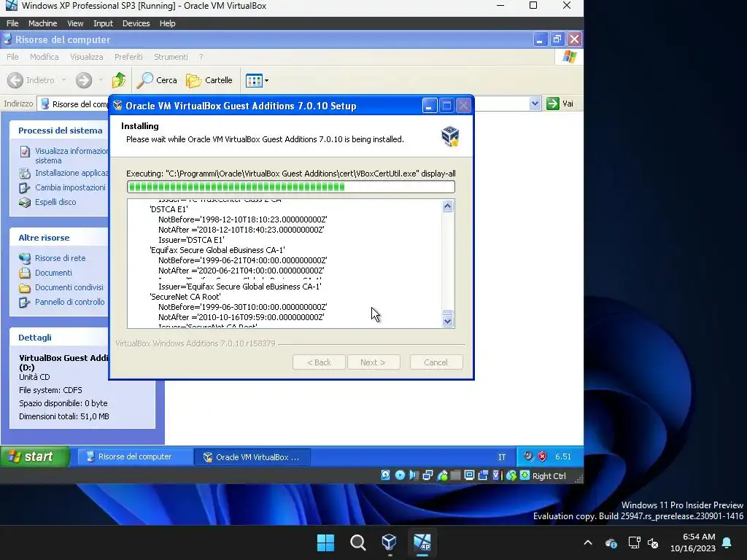Click the optical disk indicator icon
The height and width of the screenshot is (560, 747).
click(x=400, y=475)
